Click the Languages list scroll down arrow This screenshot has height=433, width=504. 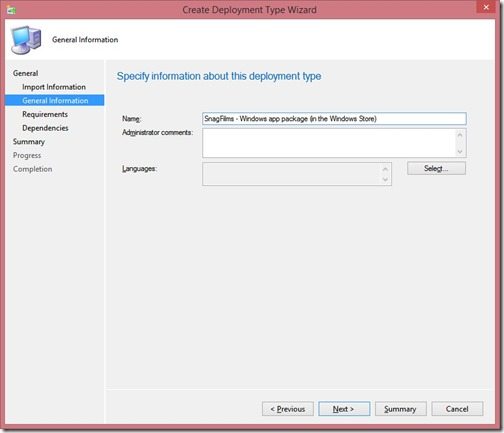click(x=385, y=180)
